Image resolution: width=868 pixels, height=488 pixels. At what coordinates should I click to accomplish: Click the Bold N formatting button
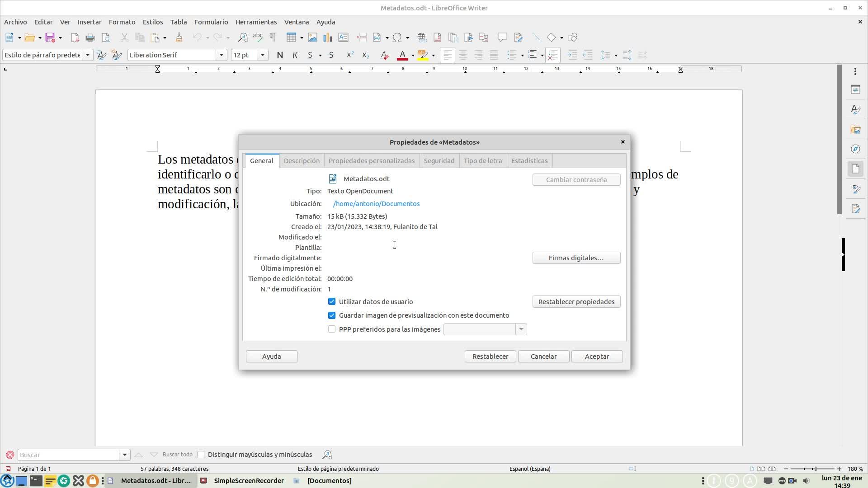[x=280, y=55]
